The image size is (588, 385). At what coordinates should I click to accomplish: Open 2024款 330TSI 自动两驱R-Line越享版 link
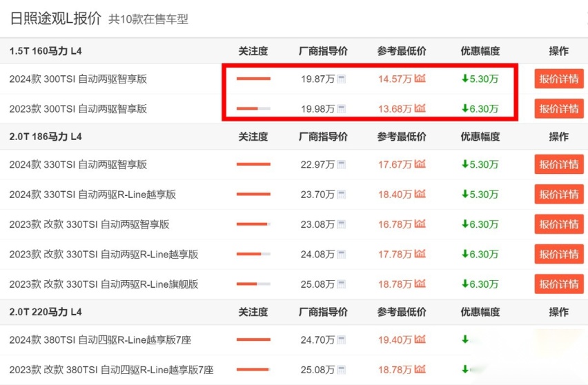tap(92, 195)
